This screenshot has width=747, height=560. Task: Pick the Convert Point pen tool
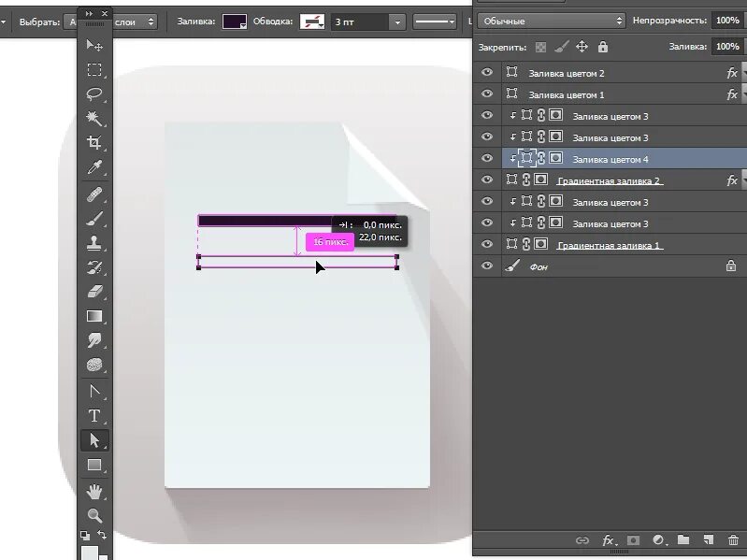click(x=94, y=392)
